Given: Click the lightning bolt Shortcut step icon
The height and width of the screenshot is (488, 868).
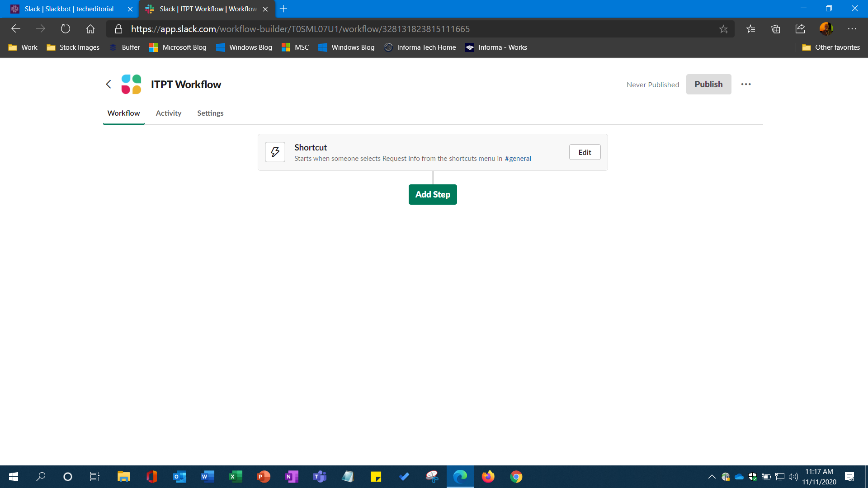Looking at the screenshot, I should 274,152.
